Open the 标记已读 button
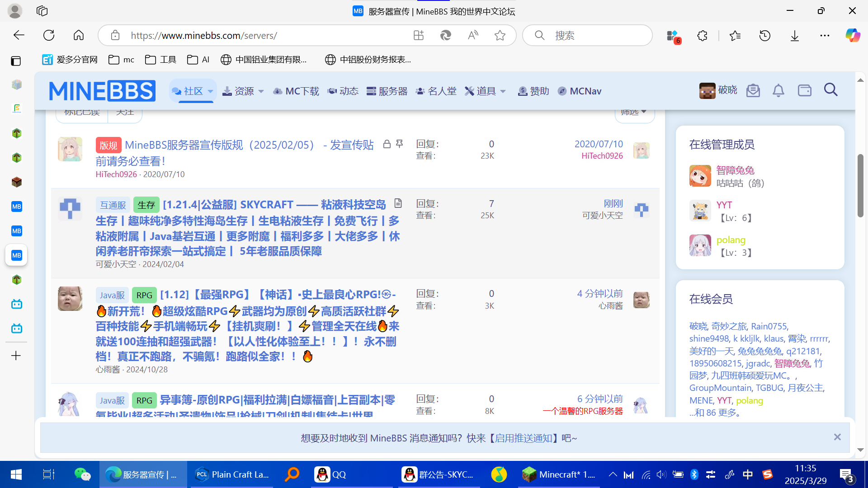The width and height of the screenshot is (868, 488). click(x=82, y=113)
